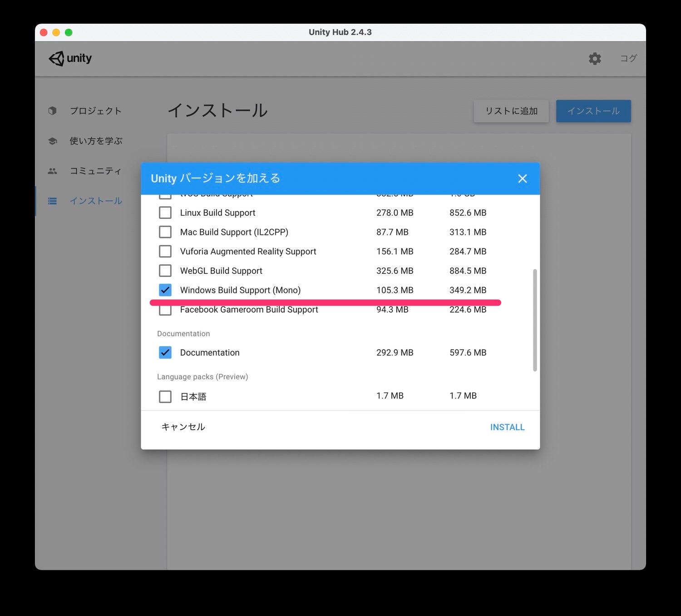Click the list icon for インストール sidebar item

coord(53,201)
